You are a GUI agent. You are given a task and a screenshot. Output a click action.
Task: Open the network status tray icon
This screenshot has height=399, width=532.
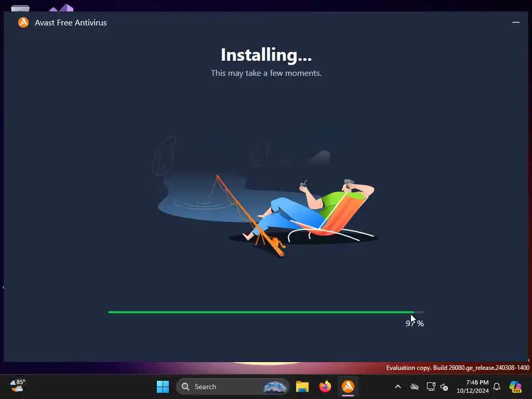pos(431,387)
